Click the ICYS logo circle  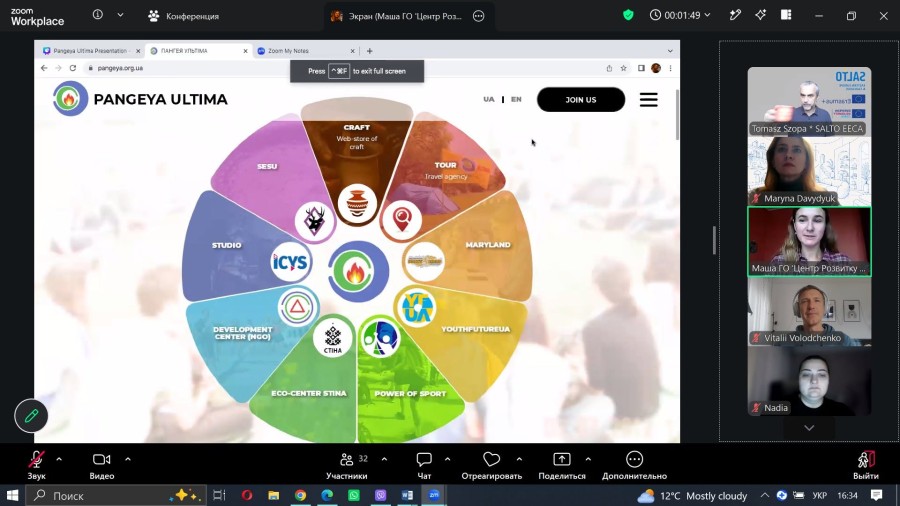point(291,262)
